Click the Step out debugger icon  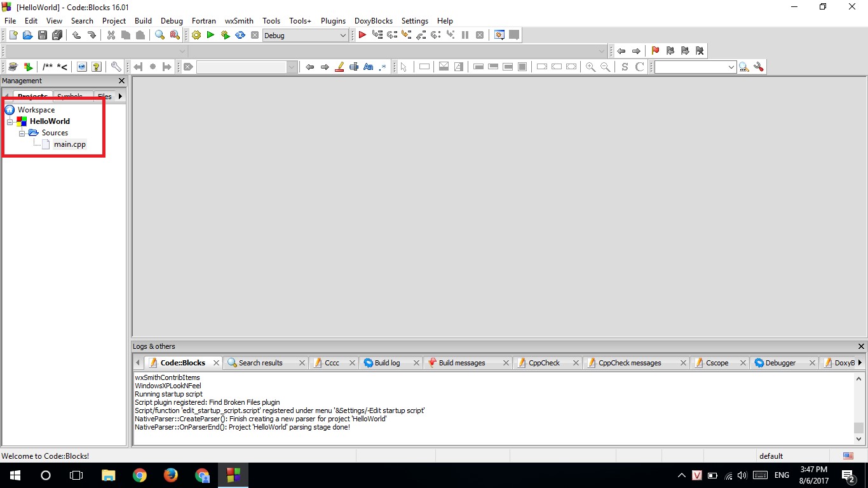click(x=421, y=36)
